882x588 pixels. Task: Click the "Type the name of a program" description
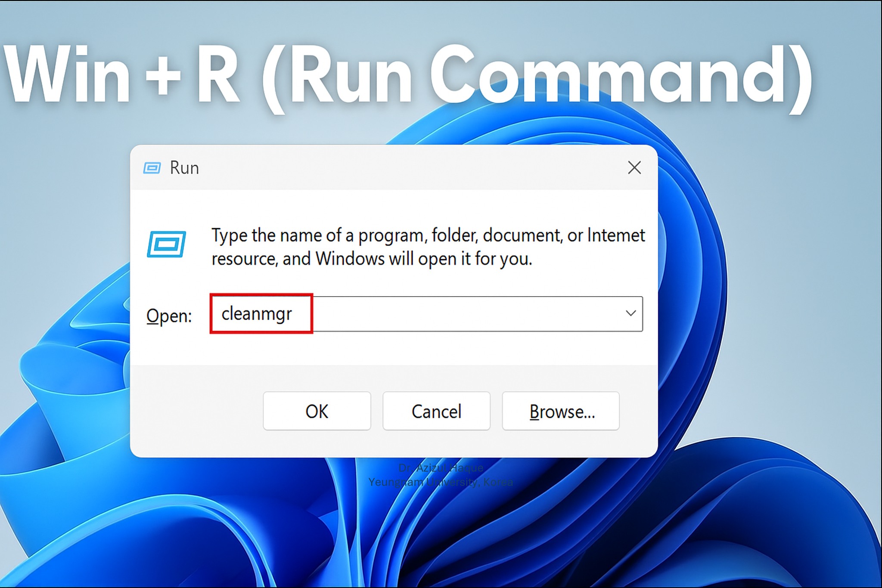tap(428, 247)
